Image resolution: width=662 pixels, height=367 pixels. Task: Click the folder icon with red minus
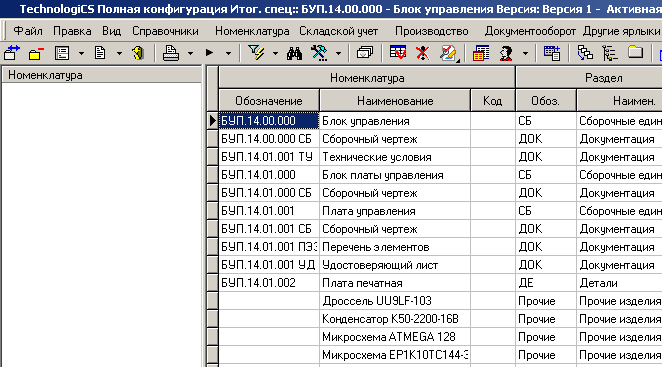(x=36, y=54)
